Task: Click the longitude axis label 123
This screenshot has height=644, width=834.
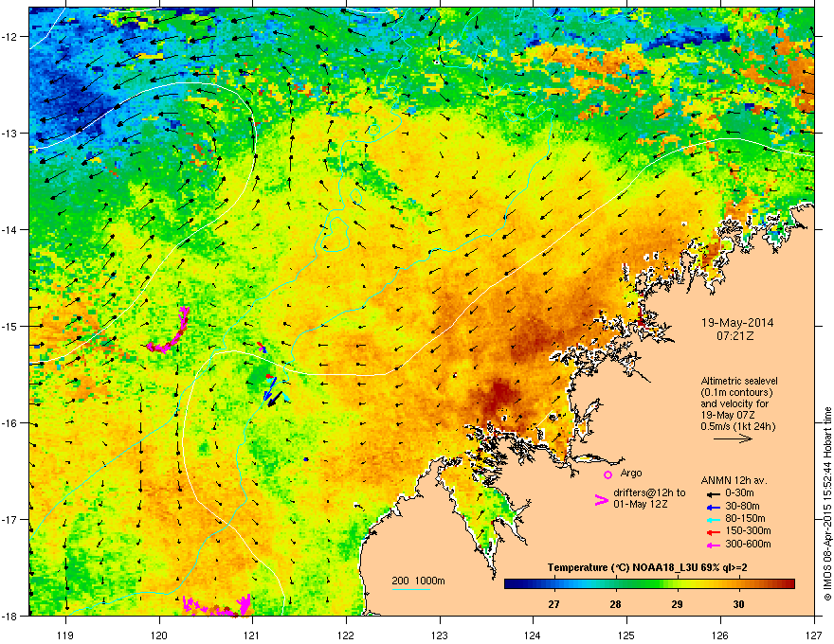Action: (440, 635)
